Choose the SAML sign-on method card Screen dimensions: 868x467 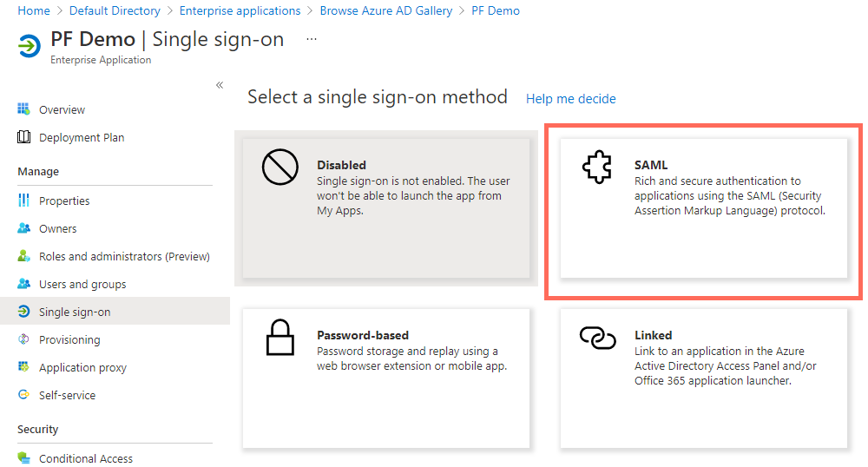pos(704,208)
